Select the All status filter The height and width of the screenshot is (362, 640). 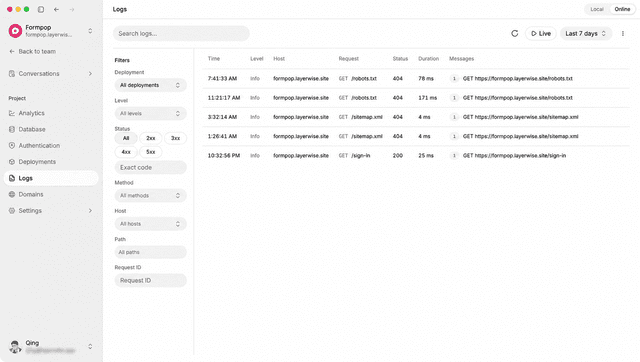126,138
